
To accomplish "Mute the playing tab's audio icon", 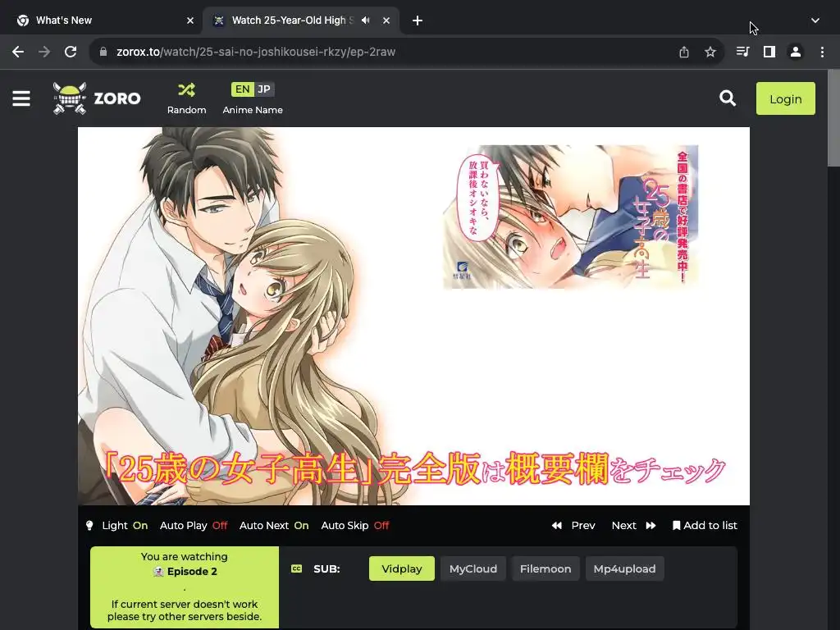I will (366, 21).
